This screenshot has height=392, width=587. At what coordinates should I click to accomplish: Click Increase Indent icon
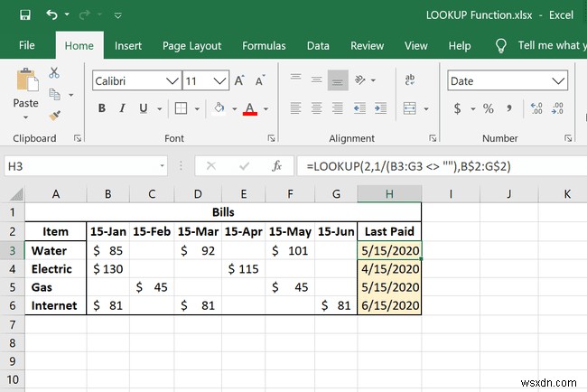[x=380, y=108]
